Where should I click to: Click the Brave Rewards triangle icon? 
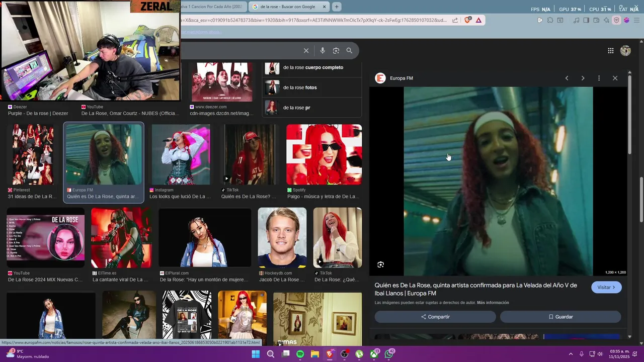(x=478, y=20)
